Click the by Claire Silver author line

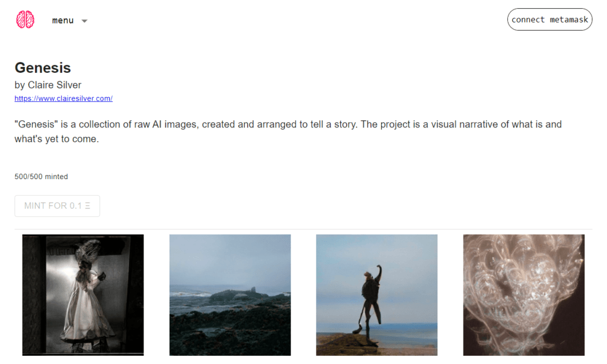[x=48, y=85]
